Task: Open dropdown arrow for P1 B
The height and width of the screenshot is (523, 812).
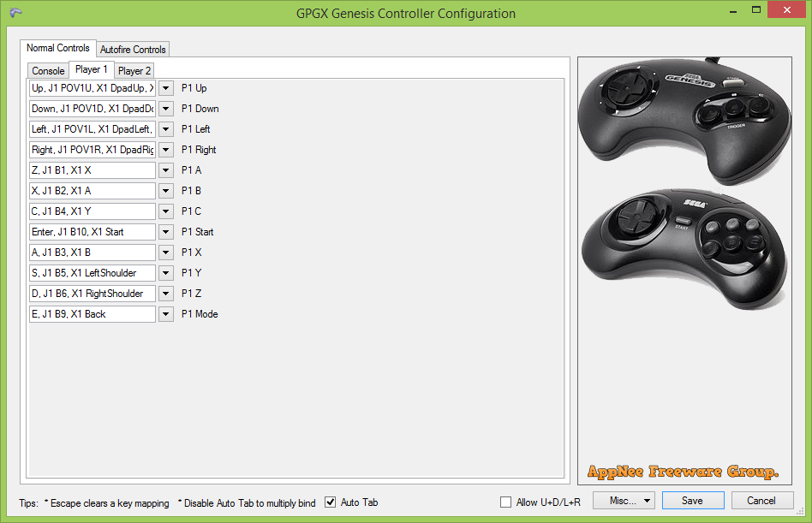Action: point(165,191)
